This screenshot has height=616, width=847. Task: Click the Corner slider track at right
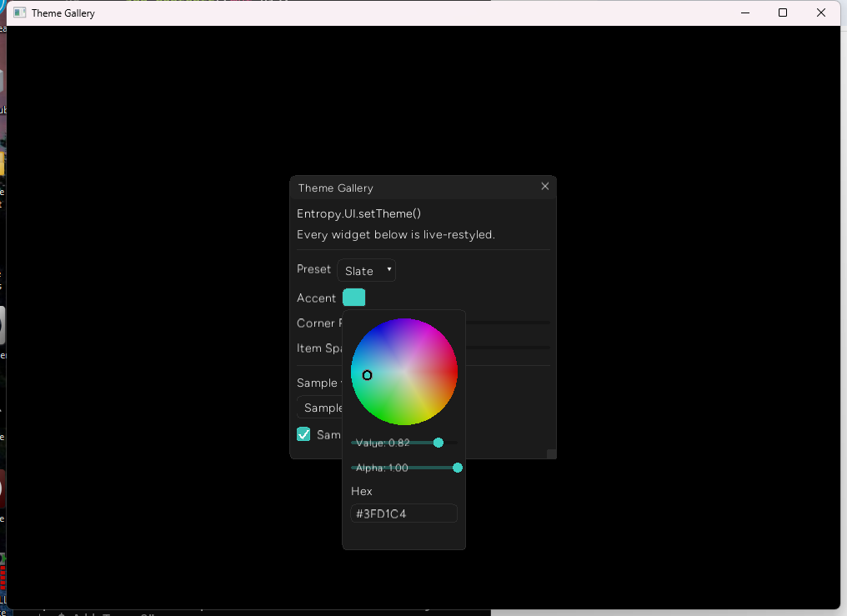508,323
